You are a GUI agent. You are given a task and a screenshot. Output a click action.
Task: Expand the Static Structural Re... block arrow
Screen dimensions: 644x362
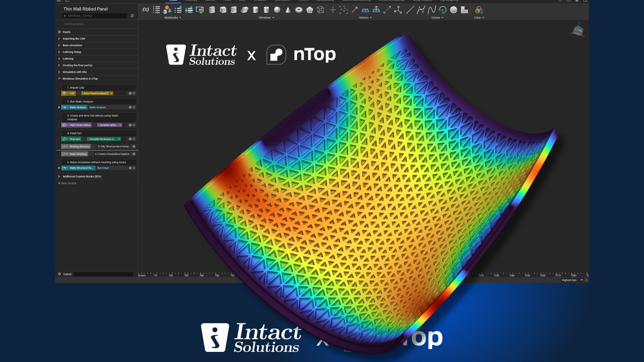[59, 168]
